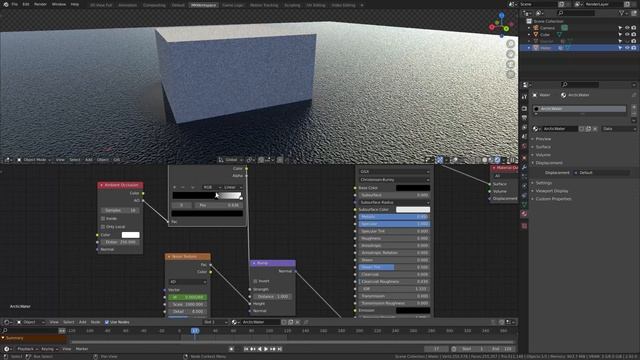Uncheck Use Nodes in node editor header
Screen dimensions: 640x360
coord(107,322)
